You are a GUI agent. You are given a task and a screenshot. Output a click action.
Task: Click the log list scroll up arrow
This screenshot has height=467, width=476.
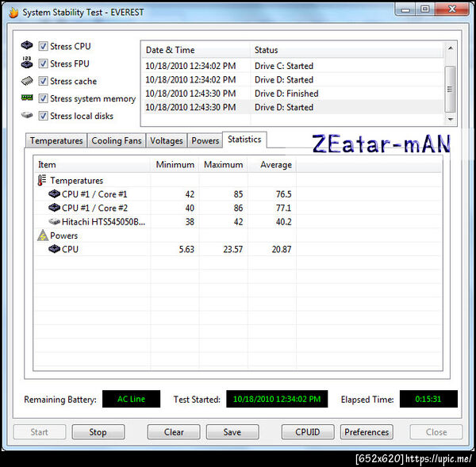[x=451, y=48]
